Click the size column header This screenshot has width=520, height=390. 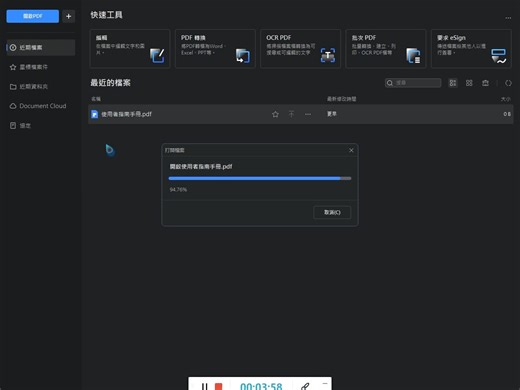click(x=506, y=99)
